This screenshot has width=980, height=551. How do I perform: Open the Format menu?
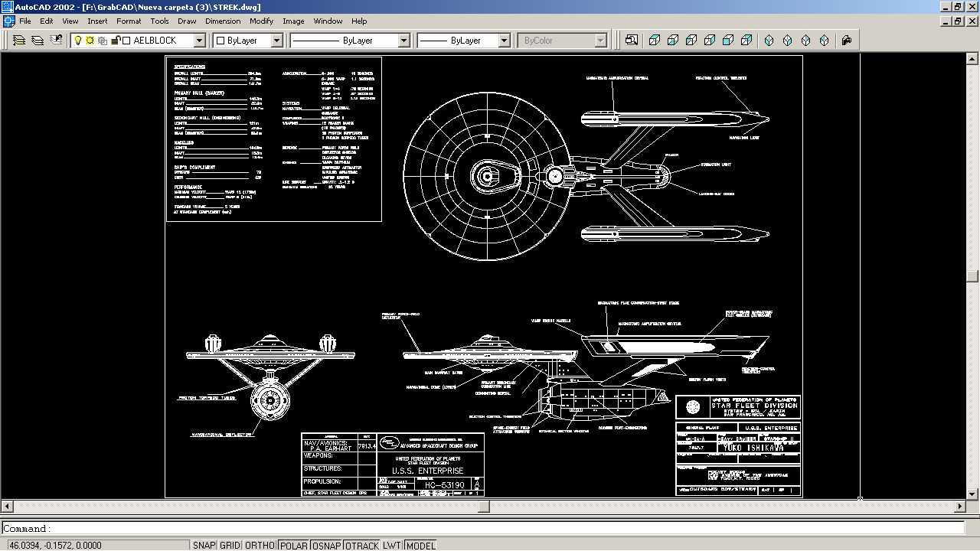[129, 21]
